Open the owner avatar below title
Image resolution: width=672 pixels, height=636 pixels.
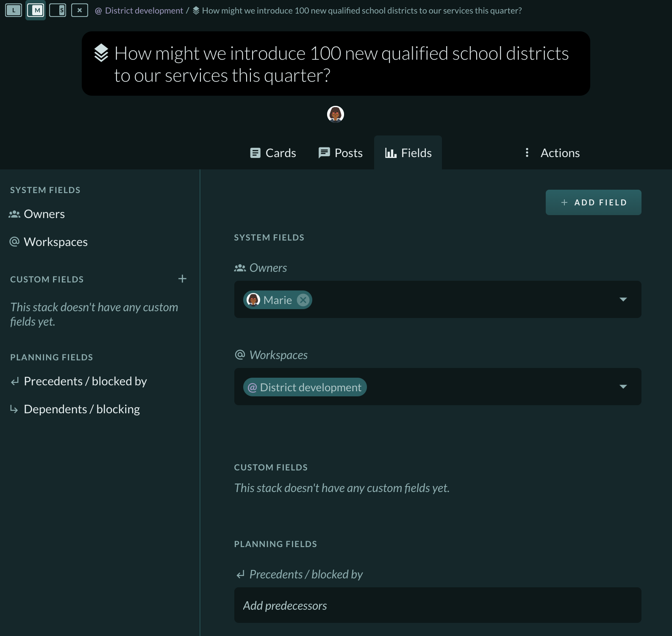click(336, 114)
